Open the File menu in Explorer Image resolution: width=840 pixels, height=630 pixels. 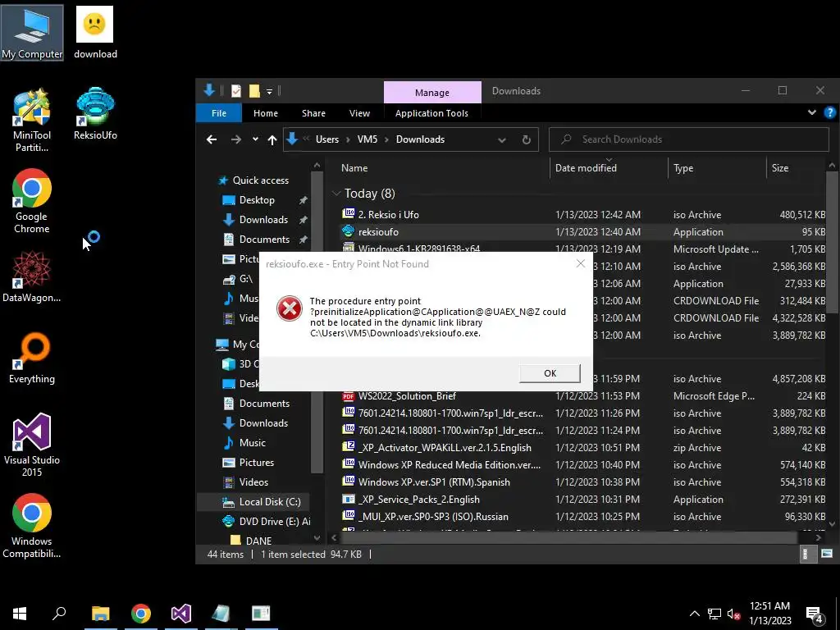(218, 113)
